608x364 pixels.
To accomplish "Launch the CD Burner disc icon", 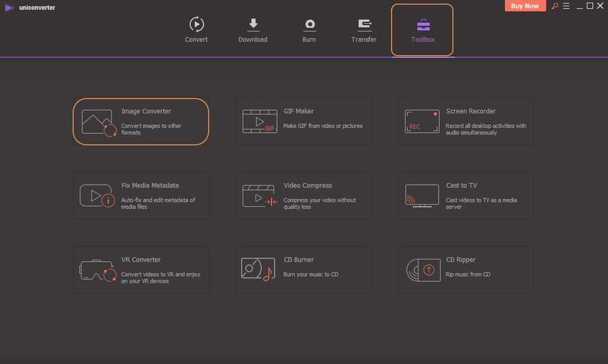I will [x=259, y=270].
